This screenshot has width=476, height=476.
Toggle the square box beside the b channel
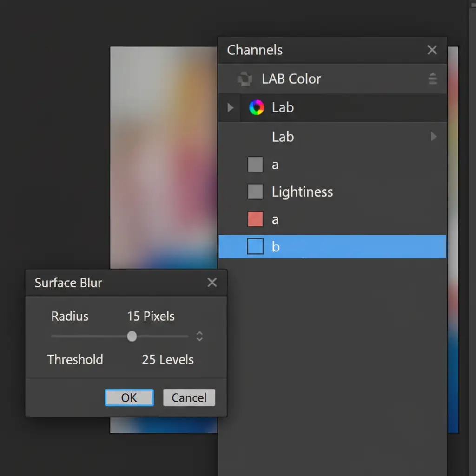coord(255,246)
